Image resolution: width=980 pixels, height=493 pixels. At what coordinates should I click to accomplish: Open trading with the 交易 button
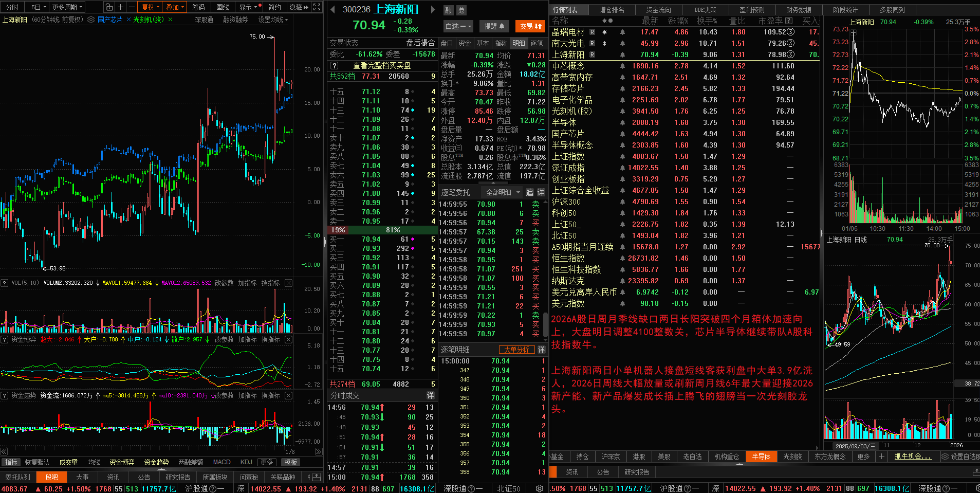pos(530,26)
